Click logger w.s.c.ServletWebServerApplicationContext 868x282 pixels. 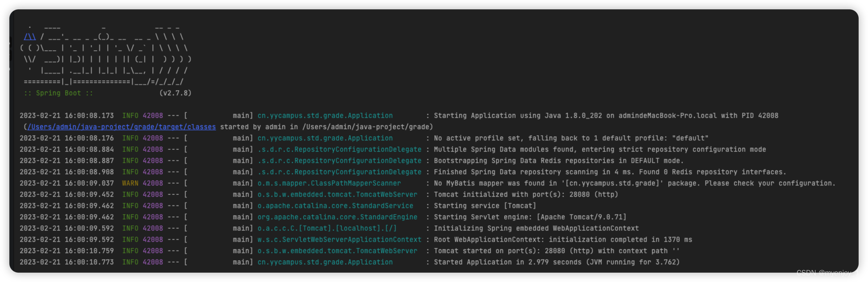click(x=340, y=239)
